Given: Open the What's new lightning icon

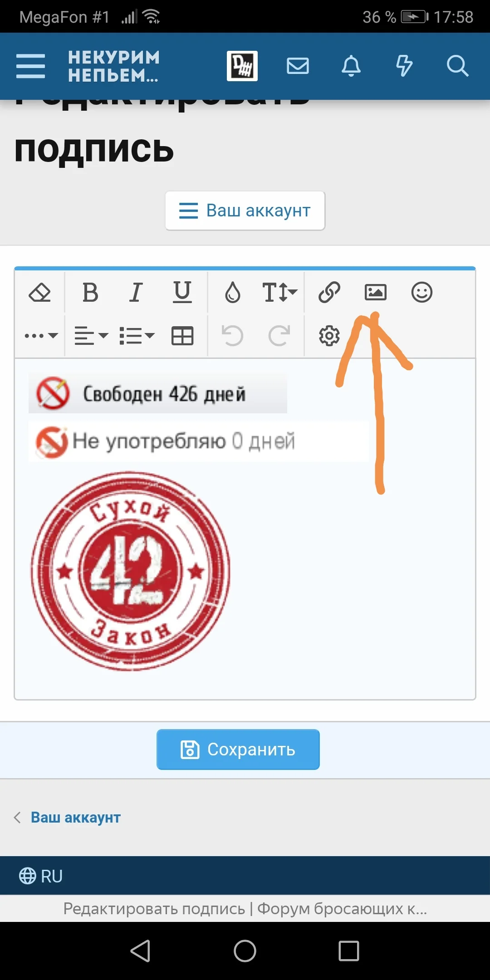Looking at the screenshot, I should click(x=404, y=66).
